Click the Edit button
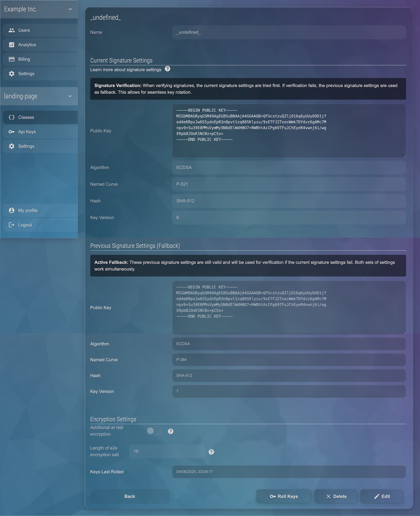This screenshot has height=516, width=420. (382, 496)
